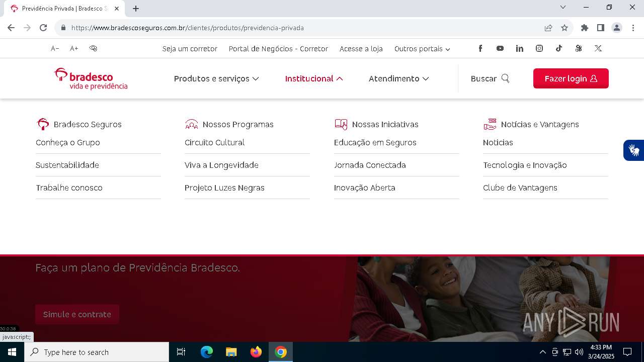This screenshot has width=644, height=362.
Task: Open the LinkedIn social icon
Action: pyautogui.click(x=520, y=48)
